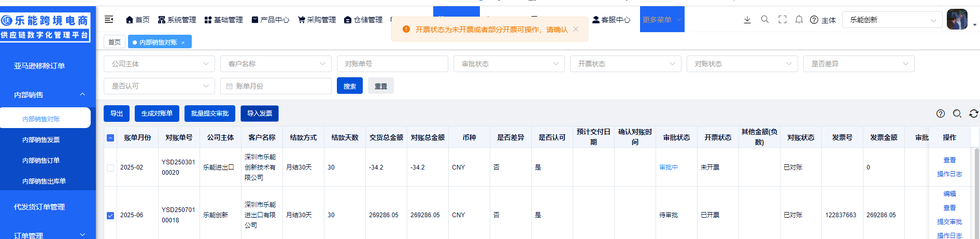Click 操作日志 for statement YSD25030100020
Viewport: 980px width, 239px height.
point(949,174)
